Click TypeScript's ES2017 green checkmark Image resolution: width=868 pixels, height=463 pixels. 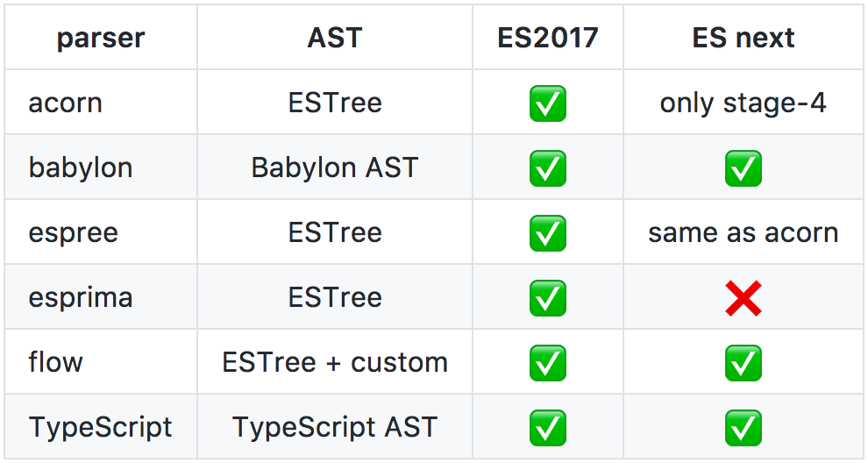pos(547,428)
